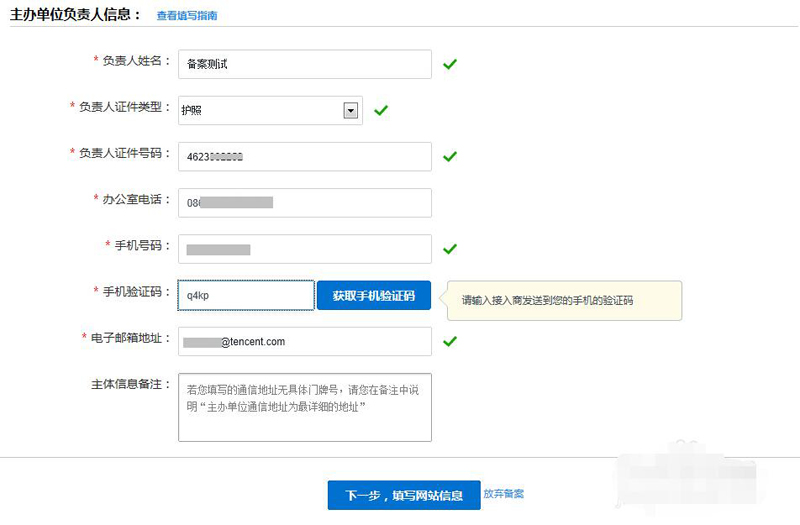The image size is (800, 525).
Task: Click green checkmark beside 证件类型 dropdown
Action: [380, 111]
